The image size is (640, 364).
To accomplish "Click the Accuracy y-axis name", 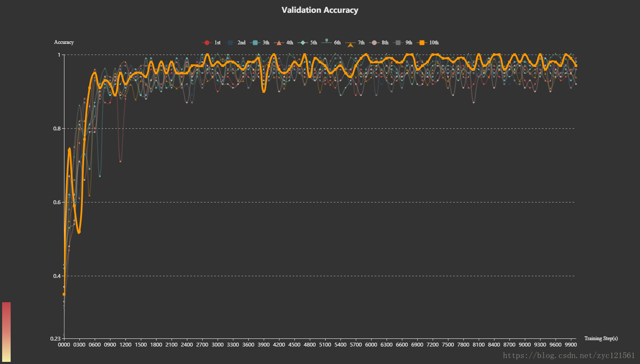I will point(64,42).
